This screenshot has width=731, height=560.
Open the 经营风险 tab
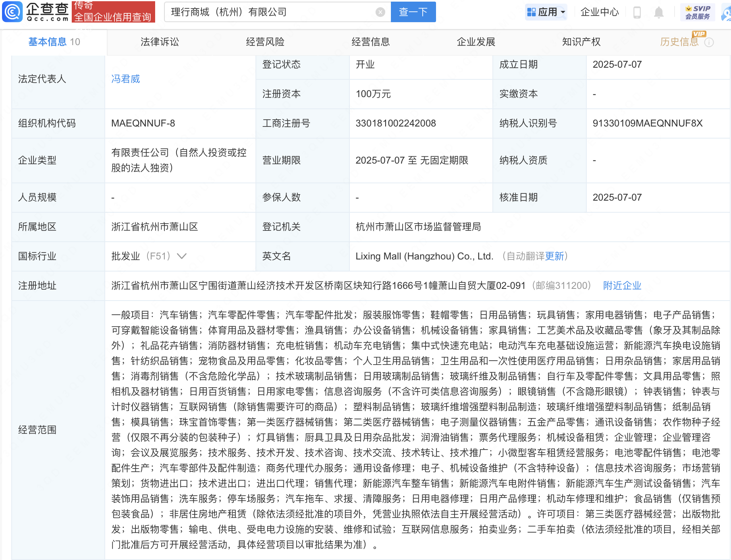pos(265,42)
